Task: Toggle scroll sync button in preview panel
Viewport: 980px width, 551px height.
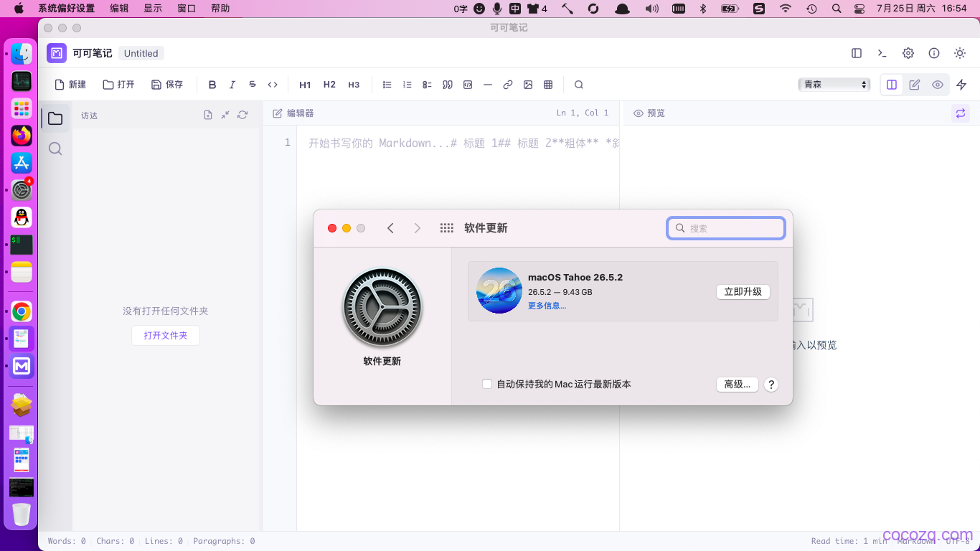Action: pyautogui.click(x=961, y=113)
